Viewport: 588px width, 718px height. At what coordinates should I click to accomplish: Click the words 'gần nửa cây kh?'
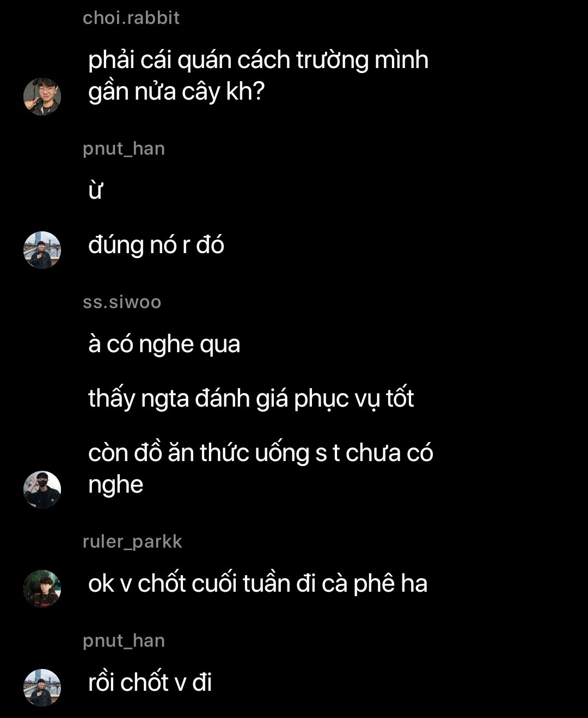pyautogui.click(x=176, y=91)
